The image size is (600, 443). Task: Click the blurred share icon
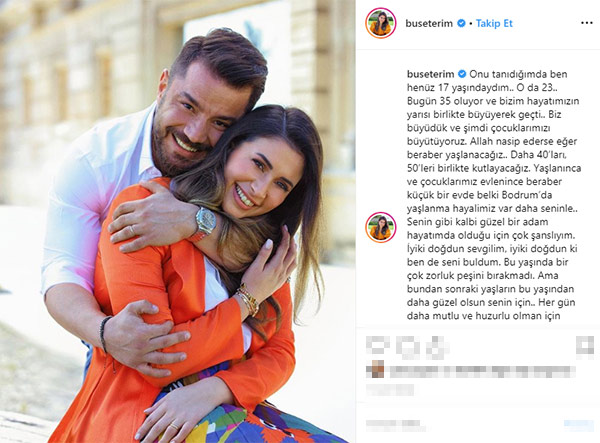436,347
